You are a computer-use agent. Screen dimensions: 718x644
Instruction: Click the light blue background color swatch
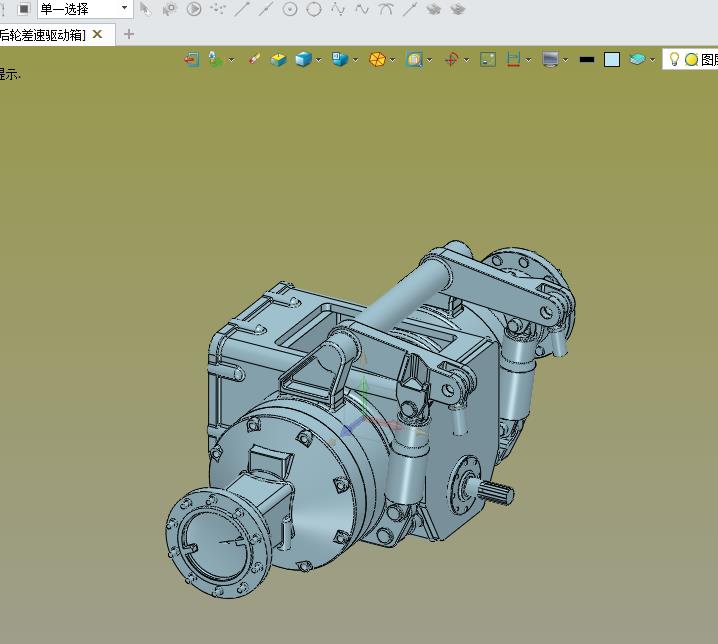pyautogui.click(x=612, y=60)
